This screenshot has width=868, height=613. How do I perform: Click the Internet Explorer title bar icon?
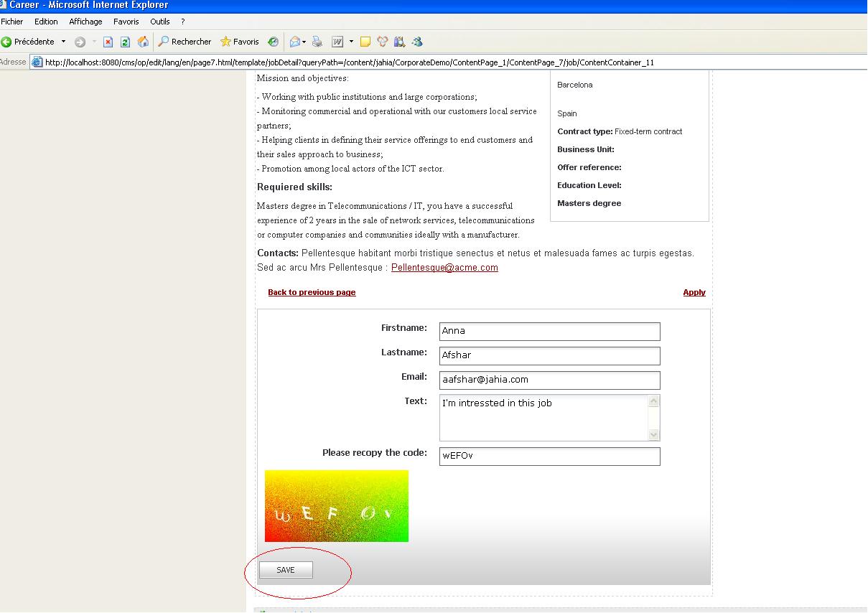click(x=4, y=5)
